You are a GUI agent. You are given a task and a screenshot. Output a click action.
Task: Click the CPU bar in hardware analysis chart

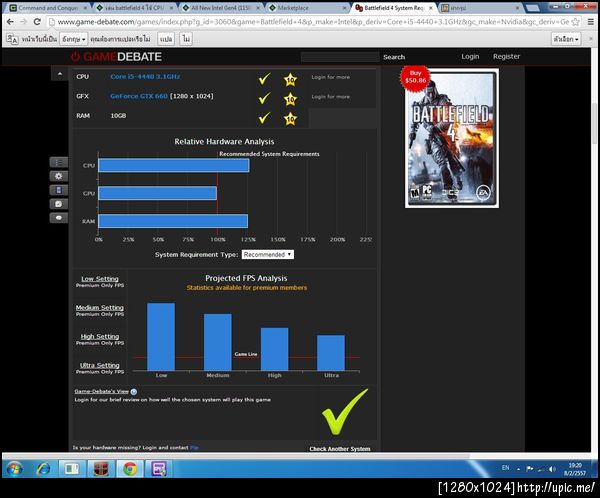coord(174,165)
